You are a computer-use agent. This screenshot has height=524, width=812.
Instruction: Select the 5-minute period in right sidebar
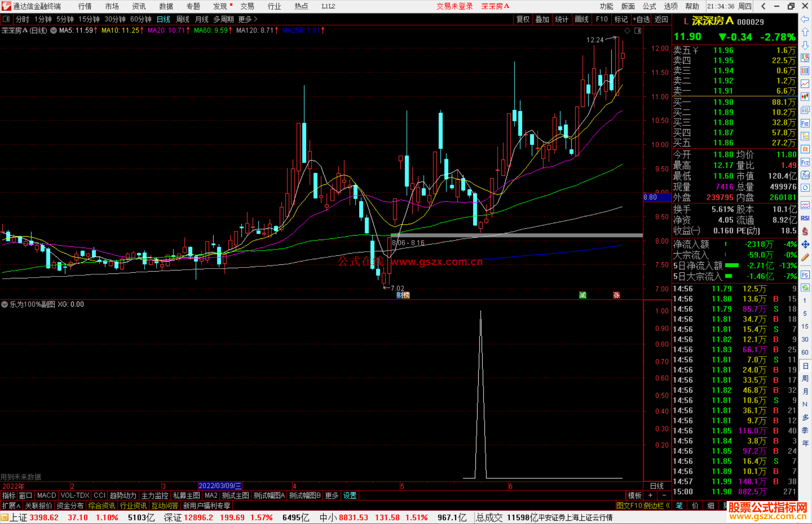coord(805,313)
